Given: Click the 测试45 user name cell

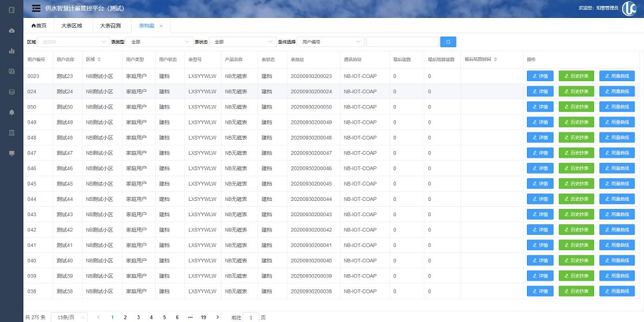Looking at the screenshot, I should (65, 184).
